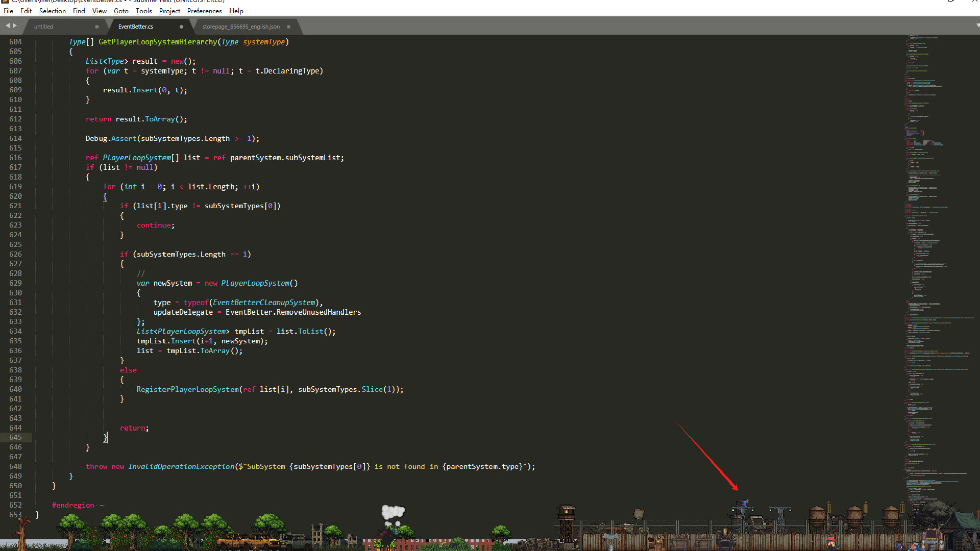
Task: Click the unsaved dot on EventBetter.cs tab
Action: click(x=181, y=27)
